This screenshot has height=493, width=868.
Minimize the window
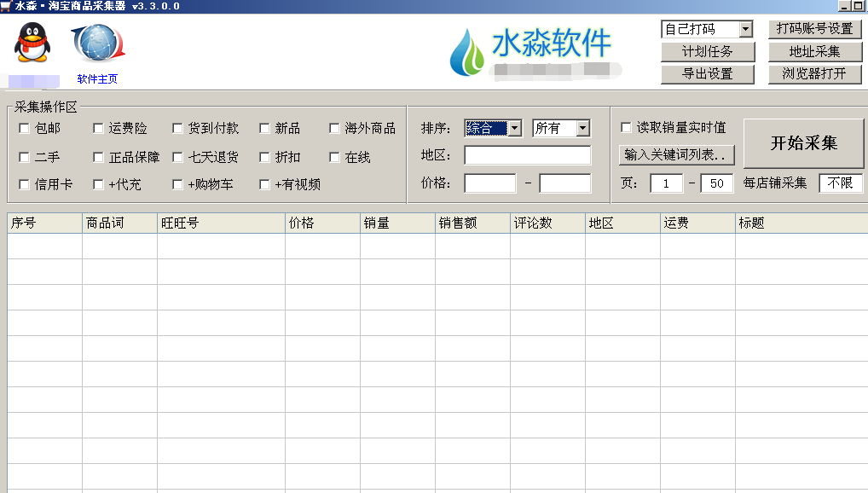coord(844,7)
